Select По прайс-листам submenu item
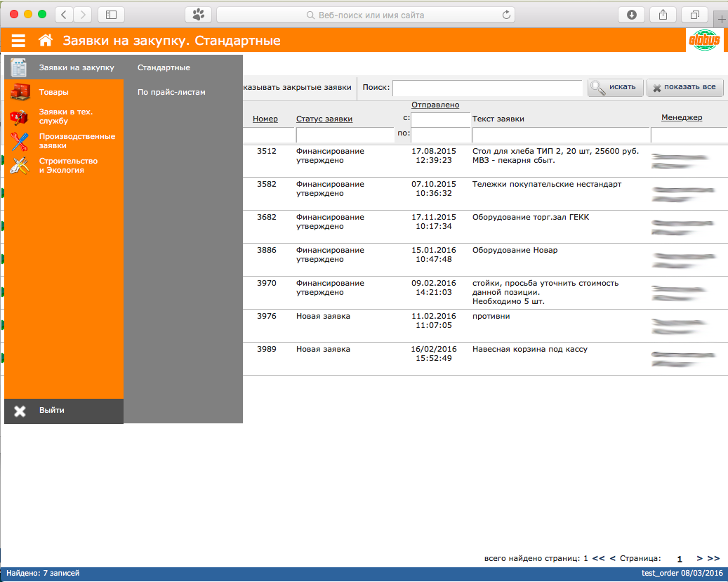Viewport: 728px width, 582px height. click(171, 92)
